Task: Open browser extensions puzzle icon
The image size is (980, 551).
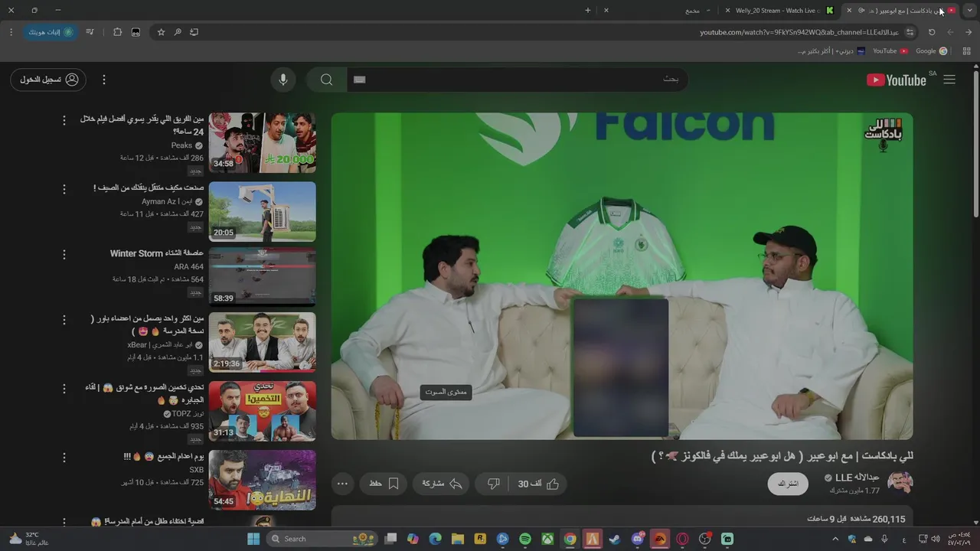Action: (117, 32)
